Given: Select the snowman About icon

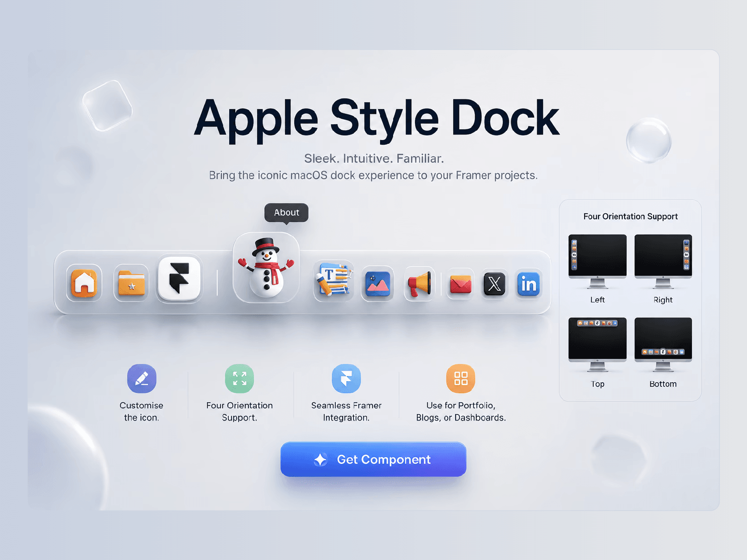Looking at the screenshot, I should (266, 267).
